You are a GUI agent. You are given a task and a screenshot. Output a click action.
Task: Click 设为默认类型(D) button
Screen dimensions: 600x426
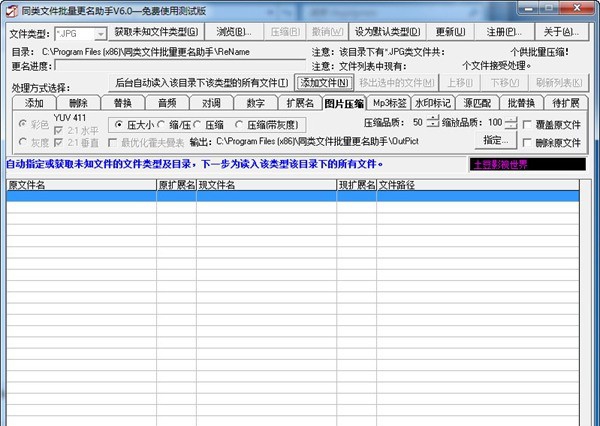pos(387,32)
